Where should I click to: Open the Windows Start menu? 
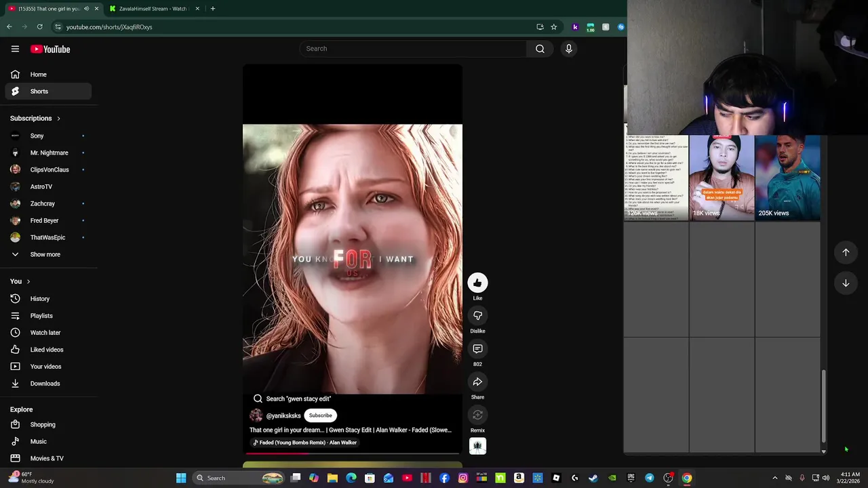pos(181,478)
